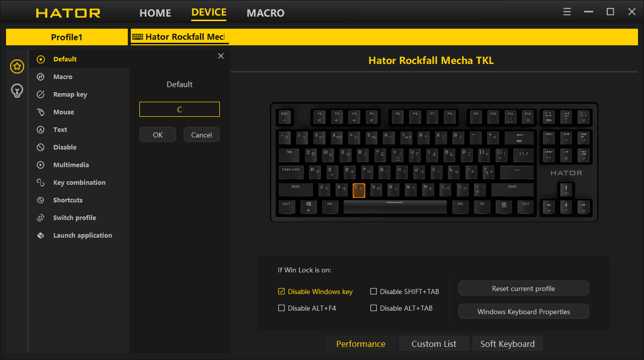The height and width of the screenshot is (360, 644).
Task: Go to the HOME tab
Action: pos(155,13)
